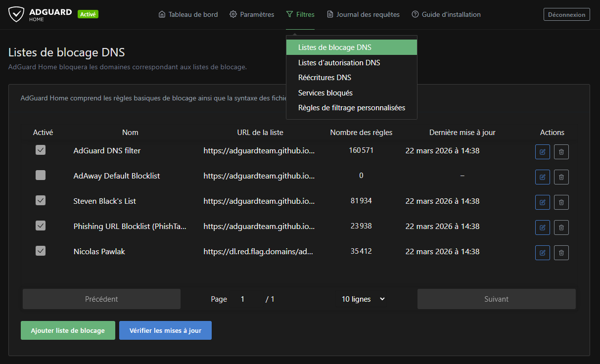Click the 35 412 rules count
The height and width of the screenshot is (364, 600).
(x=361, y=251)
